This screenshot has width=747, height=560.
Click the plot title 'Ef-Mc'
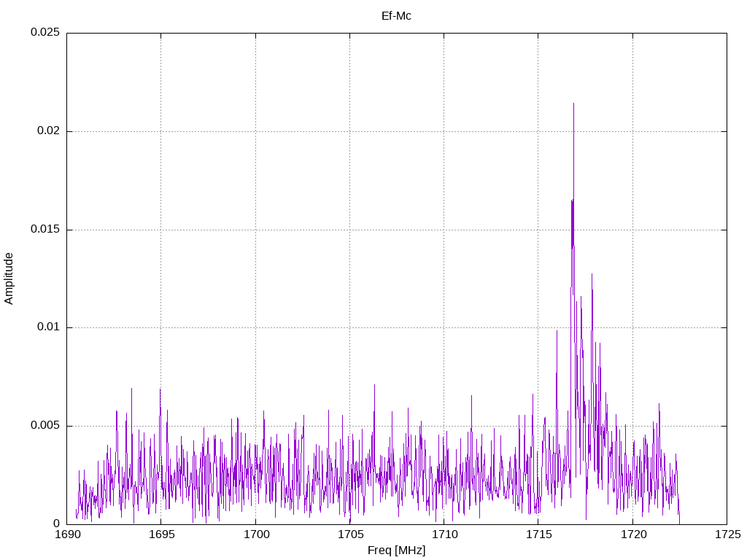(396, 16)
